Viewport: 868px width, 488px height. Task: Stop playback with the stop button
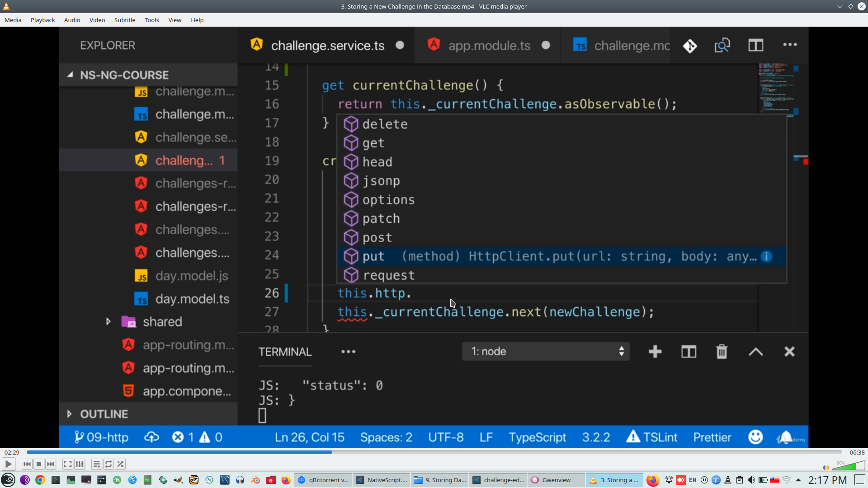(39, 464)
